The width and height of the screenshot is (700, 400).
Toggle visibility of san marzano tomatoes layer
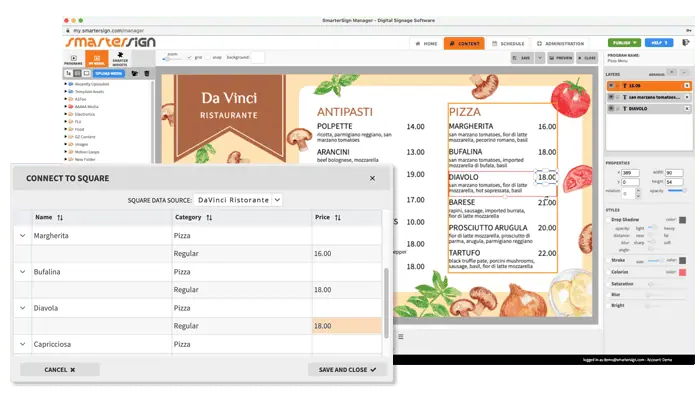click(x=611, y=97)
